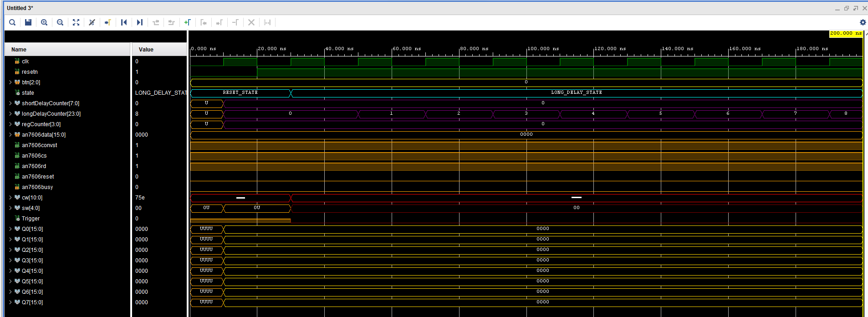Click the 160.000 ns mark on the time ruler

pos(745,49)
